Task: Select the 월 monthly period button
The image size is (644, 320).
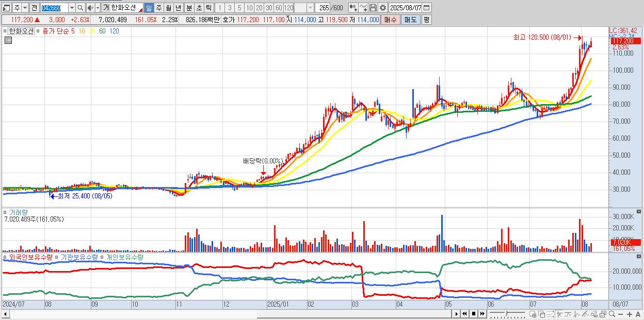Action: pyautogui.click(x=168, y=8)
